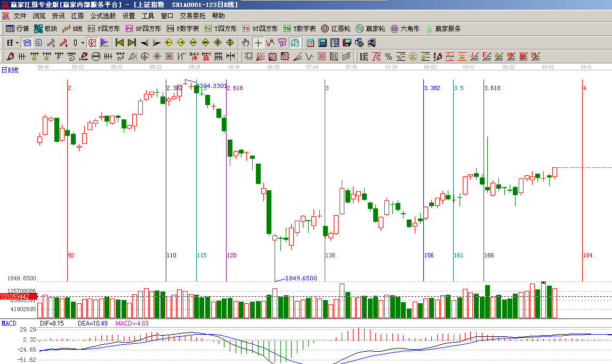The width and height of the screenshot is (612, 364).
Task: Open the 江恩 menu
Action: (x=77, y=16)
